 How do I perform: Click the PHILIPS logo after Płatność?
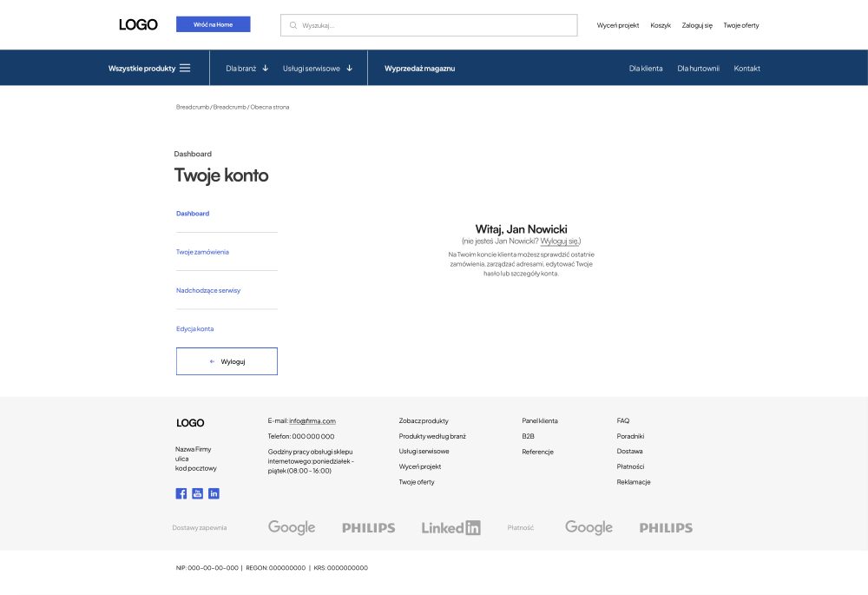(666, 528)
